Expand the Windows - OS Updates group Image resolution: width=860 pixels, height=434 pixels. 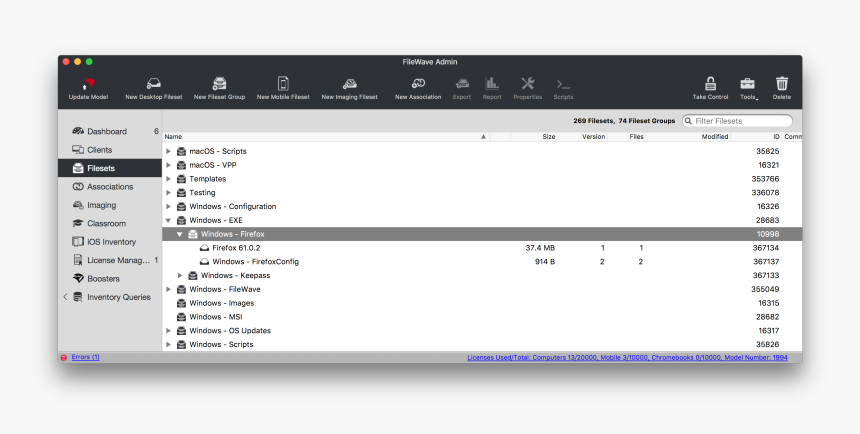pos(168,330)
